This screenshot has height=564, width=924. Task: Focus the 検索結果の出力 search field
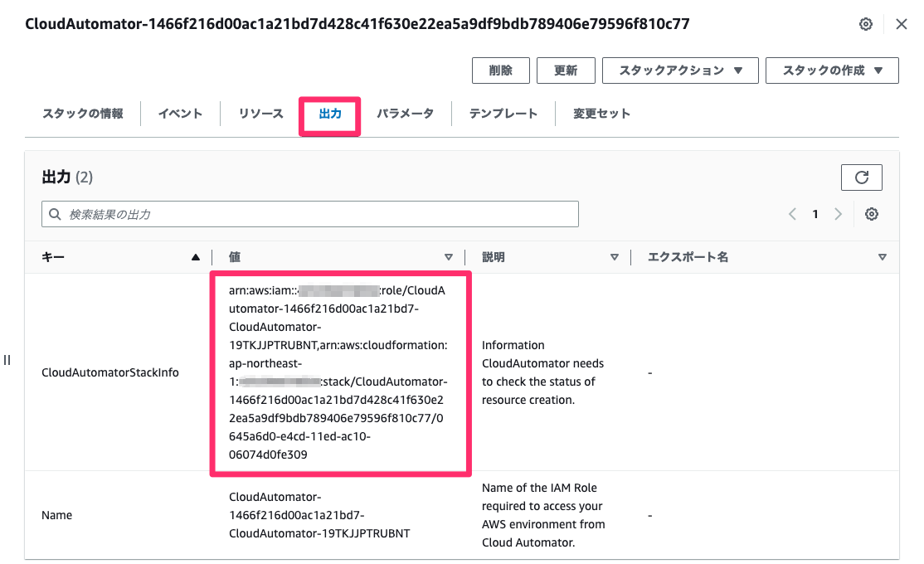[x=310, y=214]
